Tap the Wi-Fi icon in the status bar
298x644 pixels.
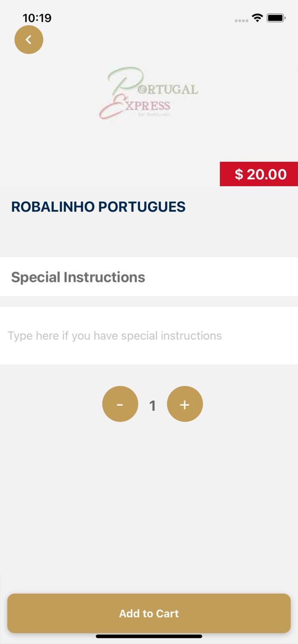257,18
